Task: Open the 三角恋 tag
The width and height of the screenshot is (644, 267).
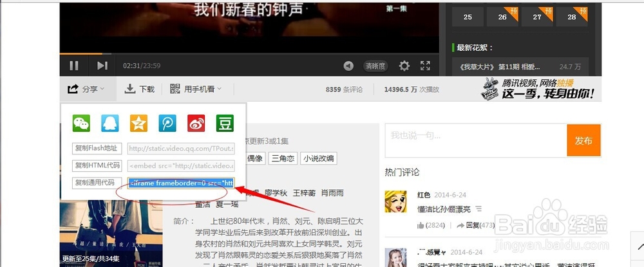Action: click(283, 158)
